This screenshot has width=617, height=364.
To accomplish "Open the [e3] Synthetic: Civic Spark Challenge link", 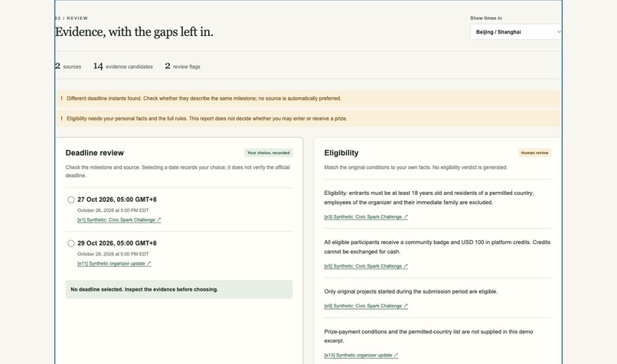I will coord(366,216).
